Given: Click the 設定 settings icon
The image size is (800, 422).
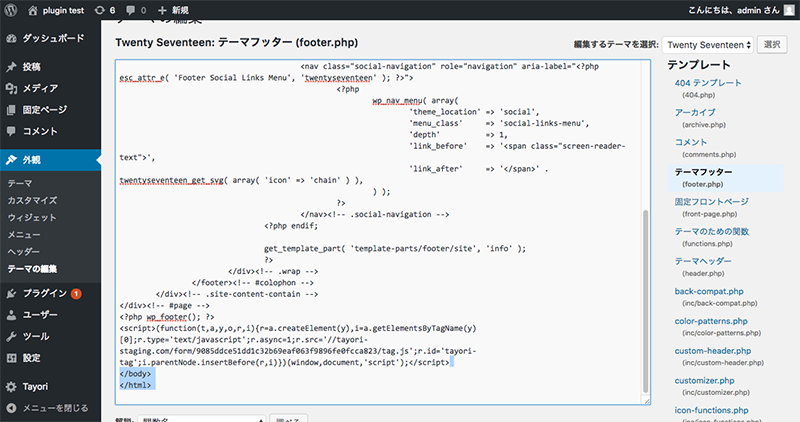Looking at the screenshot, I should [11, 358].
